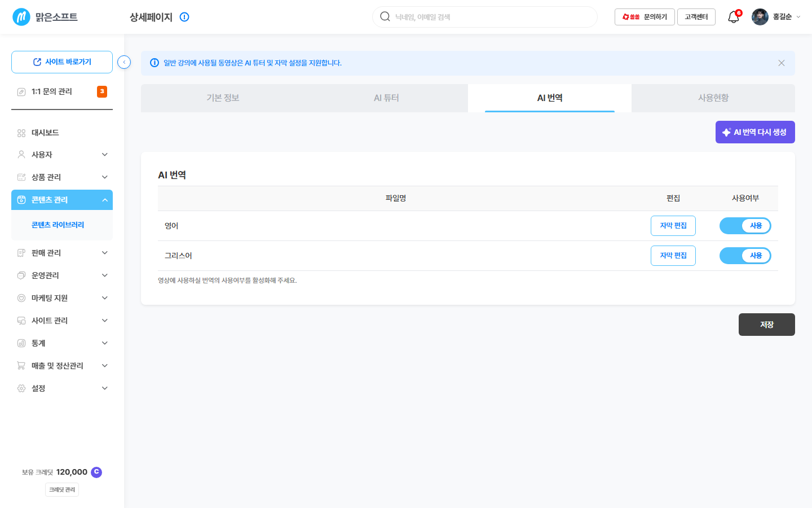
Task: Click the profile avatar picture
Action: 760,17
